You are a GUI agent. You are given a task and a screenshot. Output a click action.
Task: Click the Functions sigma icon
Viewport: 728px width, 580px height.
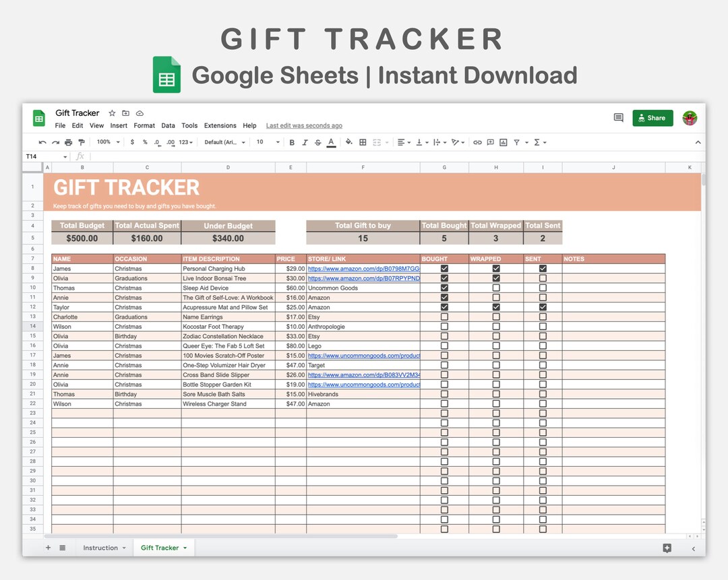(536, 142)
